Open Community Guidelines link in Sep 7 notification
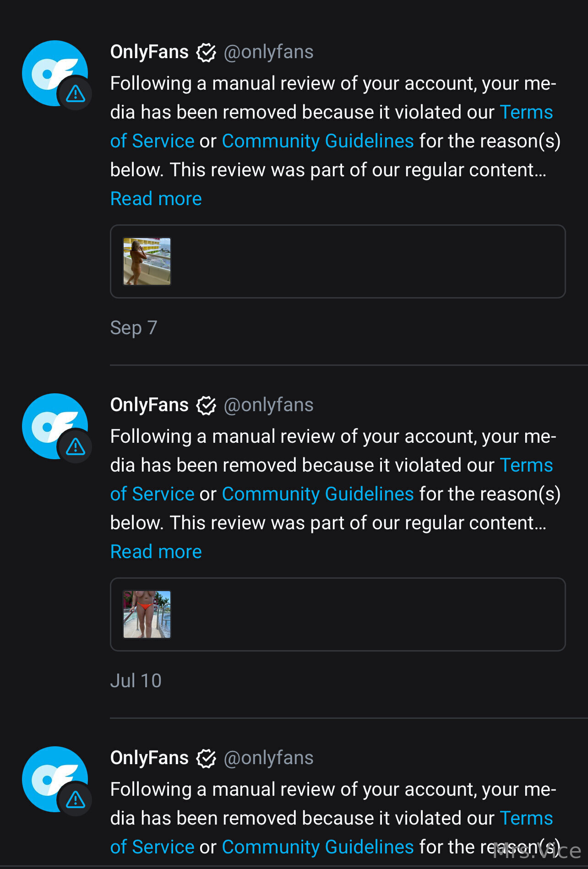The height and width of the screenshot is (869, 588). [x=318, y=141]
